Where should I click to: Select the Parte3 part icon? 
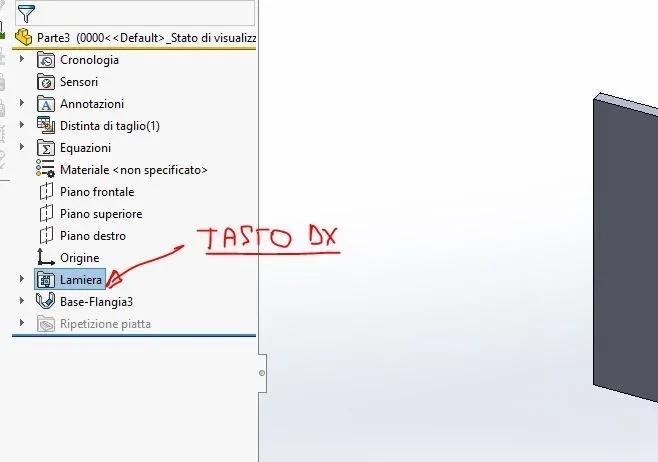(24, 37)
